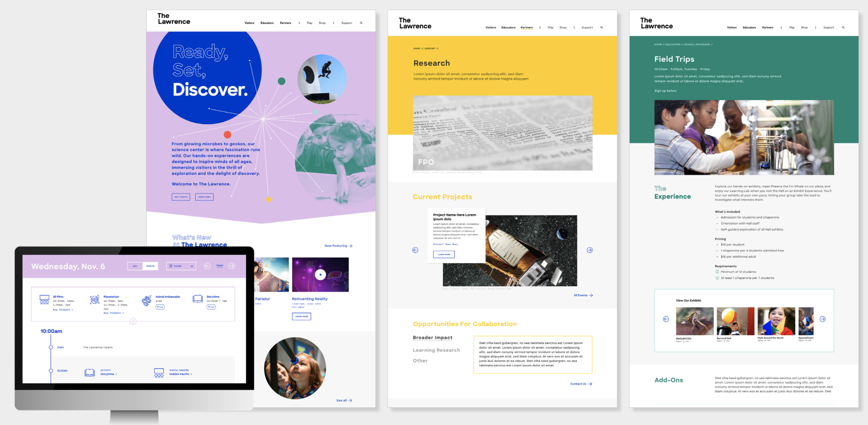Viewport: 868px width, 425px height.
Task: Open Educators menu on the Field Trips page
Action: point(749,27)
